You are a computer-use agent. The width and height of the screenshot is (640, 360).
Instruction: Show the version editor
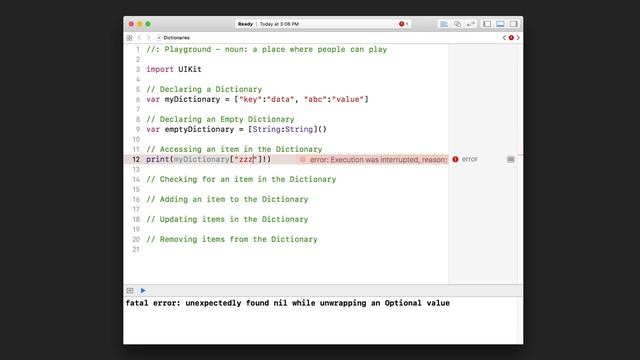point(471,24)
